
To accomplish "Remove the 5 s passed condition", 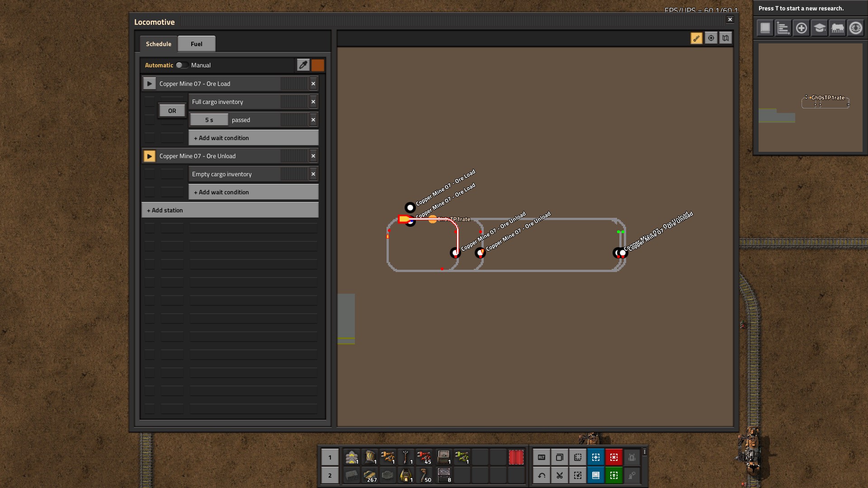I will [313, 120].
